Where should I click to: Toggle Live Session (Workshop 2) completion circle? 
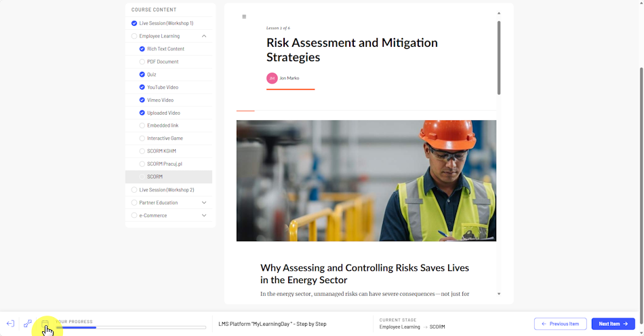pos(134,190)
